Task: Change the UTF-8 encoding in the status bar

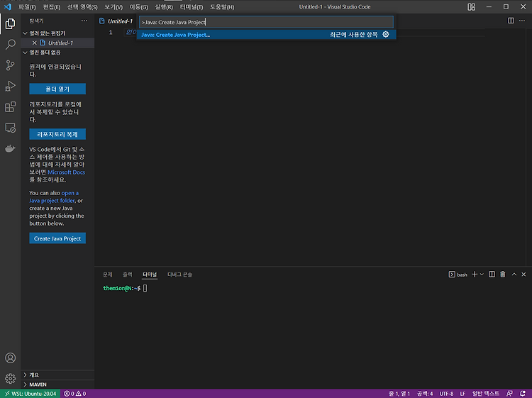Action: [x=446, y=394]
